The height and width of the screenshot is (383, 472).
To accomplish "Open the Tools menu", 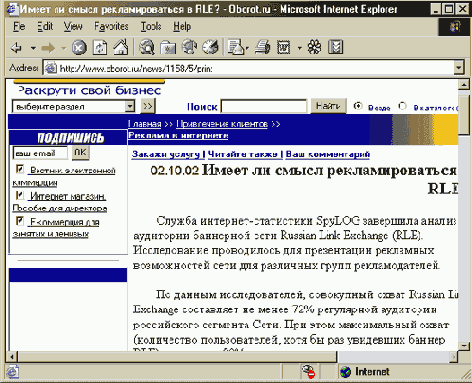I will click(151, 26).
